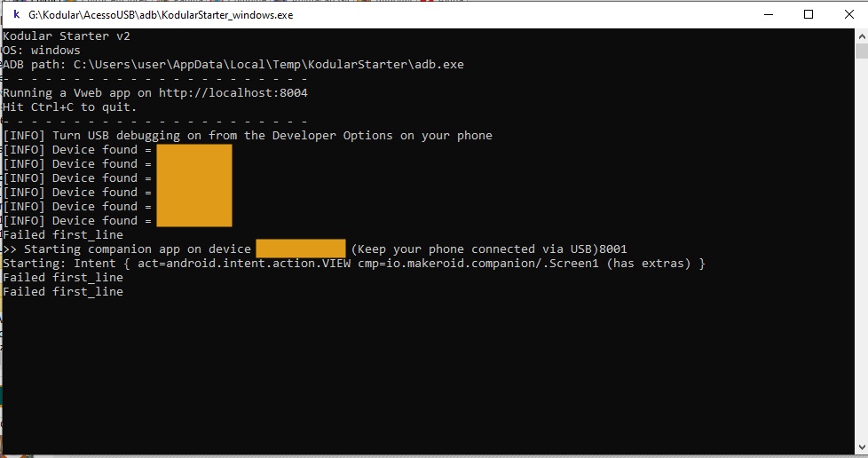Click the 'OS: windows' output line
Image resolution: width=868 pixels, height=458 pixels.
[x=42, y=51]
